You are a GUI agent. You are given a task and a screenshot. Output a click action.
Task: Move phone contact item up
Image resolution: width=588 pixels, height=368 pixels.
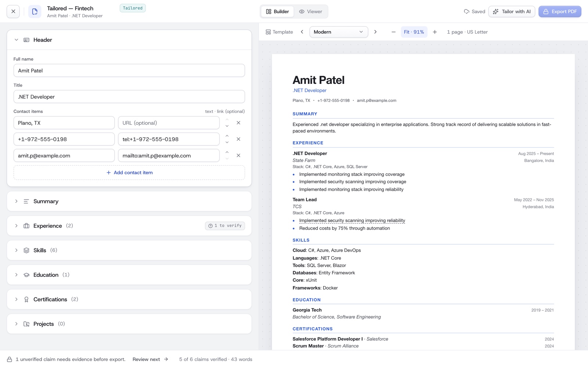point(227,136)
